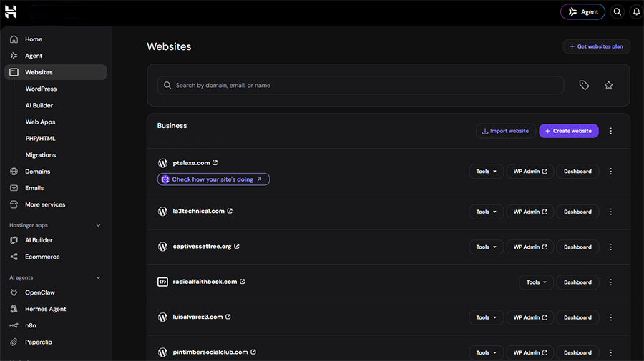644x361 pixels.
Task: Show favorite websites via star icon
Action: click(x=609, y=85)
